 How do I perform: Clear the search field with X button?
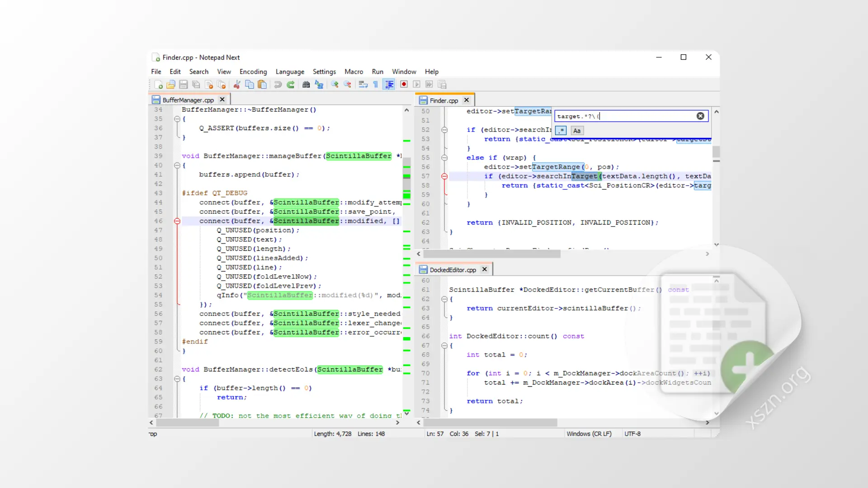click(x=700, y=116)
